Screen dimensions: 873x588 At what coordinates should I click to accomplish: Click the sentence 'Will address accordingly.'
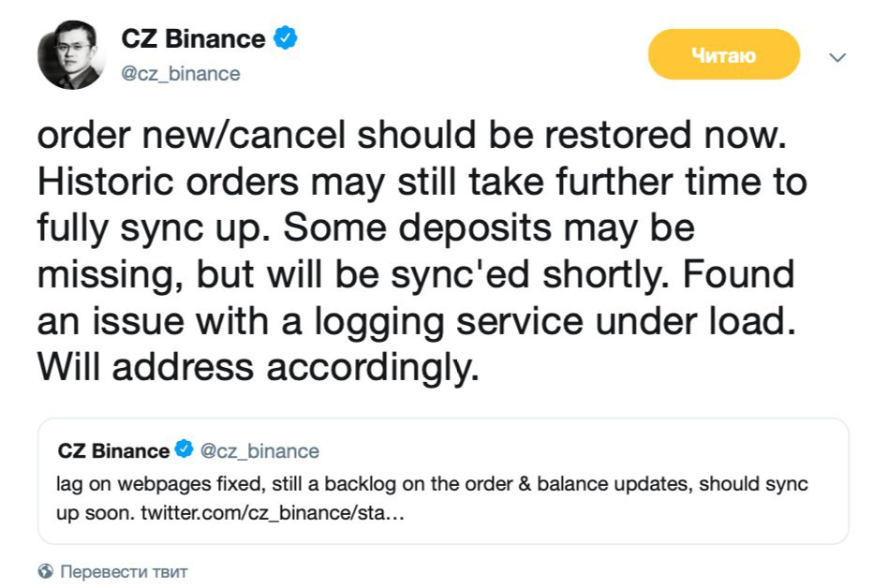pos(258,366)
